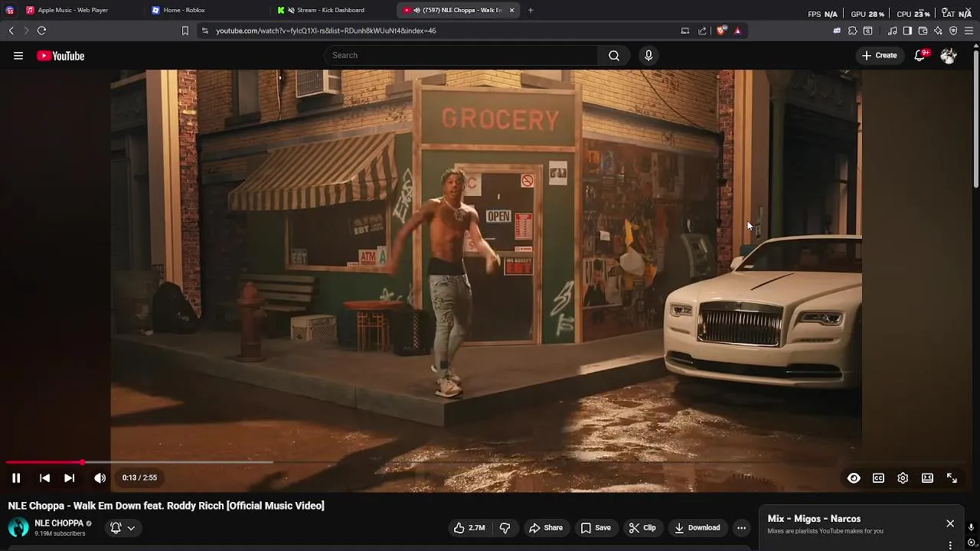Switch to Apple Music - Web Player tab
The height and width of the screenshot is (551, 980).
[x=73, y=10]
